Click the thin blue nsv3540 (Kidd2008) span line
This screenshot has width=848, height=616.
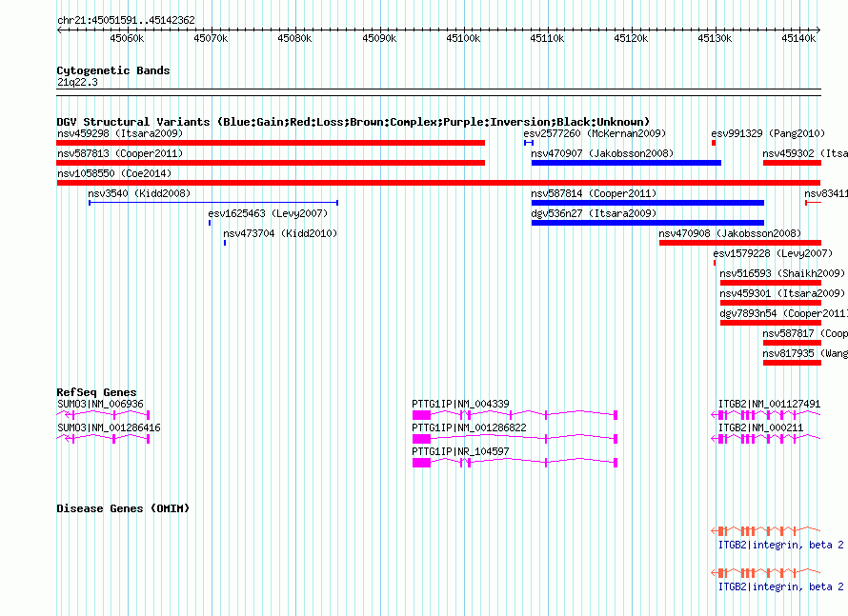click(x=213, y=203)
